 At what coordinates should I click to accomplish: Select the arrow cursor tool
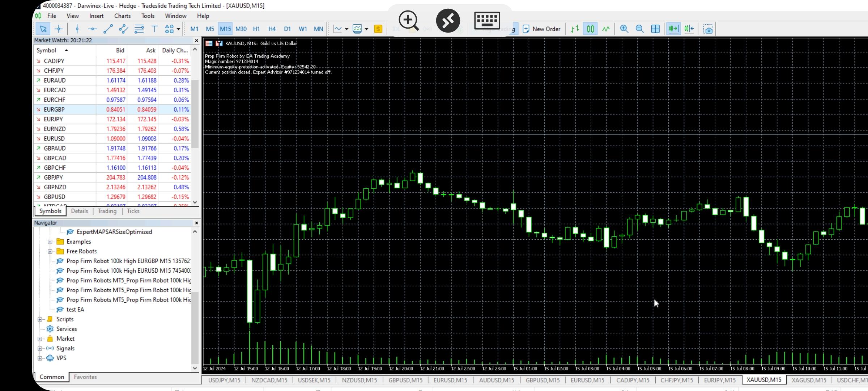43,29
